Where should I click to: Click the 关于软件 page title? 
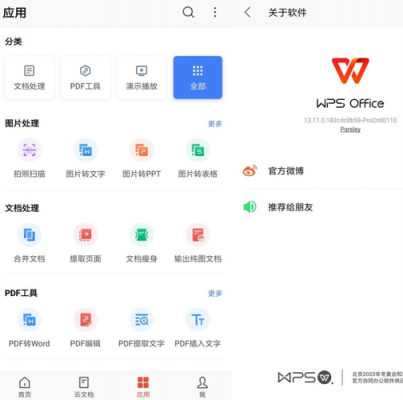(x=287, y=13)
